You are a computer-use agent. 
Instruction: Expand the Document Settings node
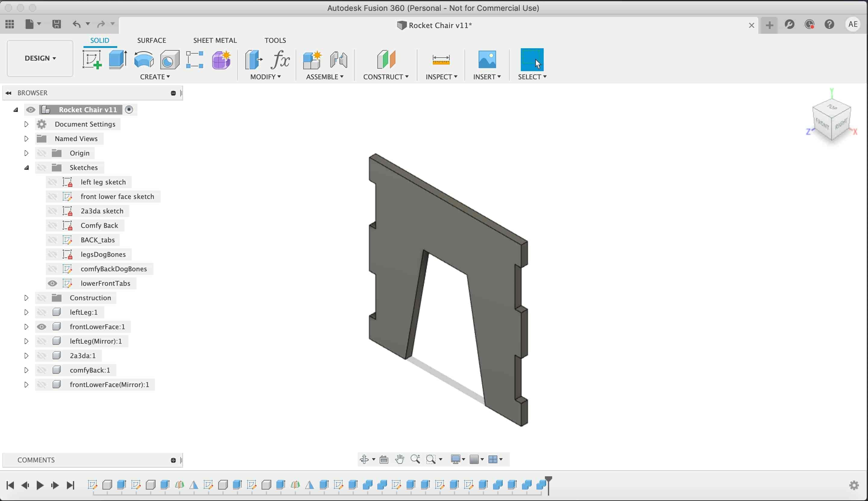[26, 124]
